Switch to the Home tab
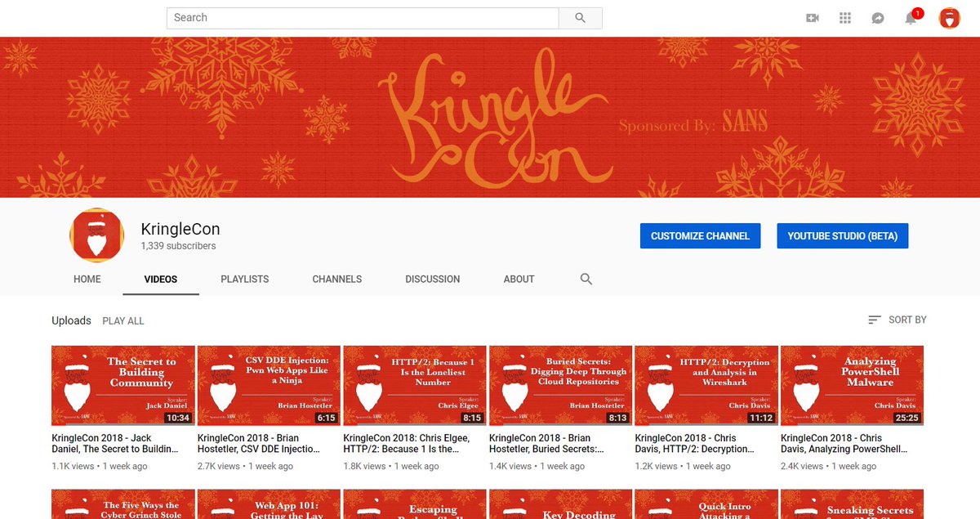The height and width of the screenshot is (519, 980). 87,279
